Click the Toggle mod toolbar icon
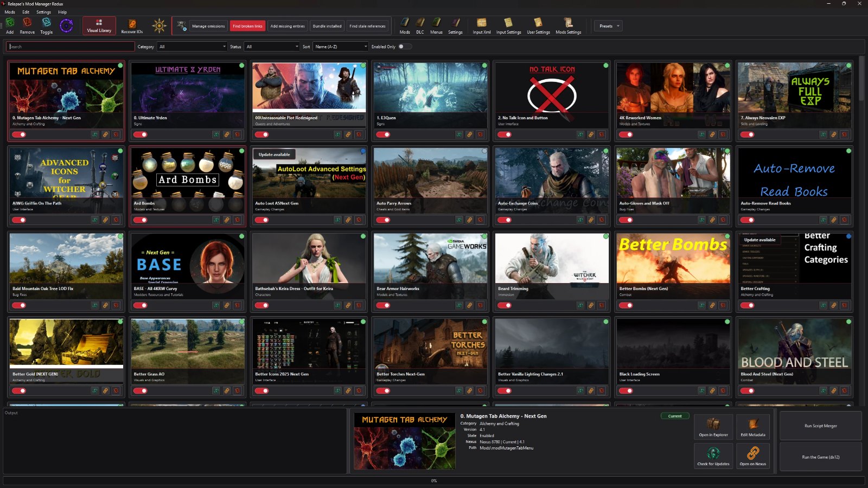 click(47, 25)
